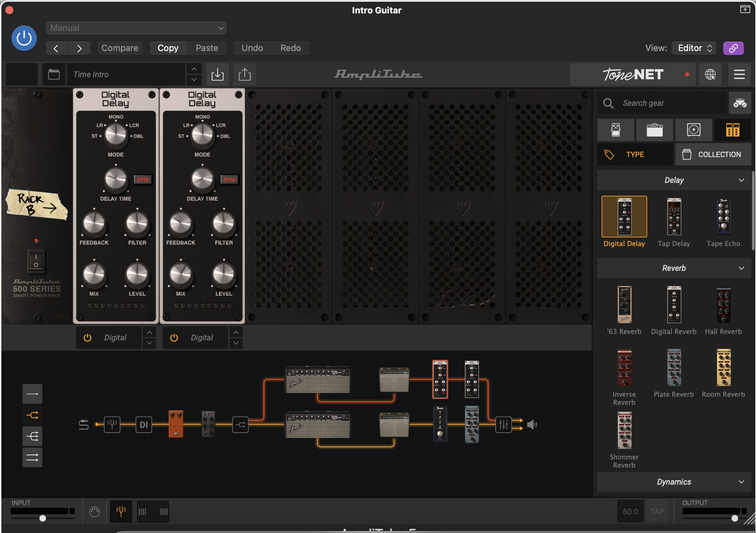Toggle power for first Digital rack slot
This screenshot has width=756, height=533.
[87, 338]
